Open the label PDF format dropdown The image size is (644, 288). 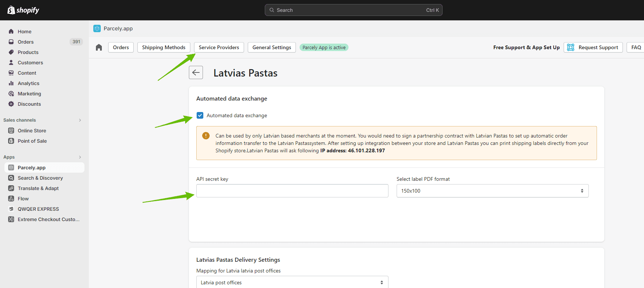tap(492, 191)
